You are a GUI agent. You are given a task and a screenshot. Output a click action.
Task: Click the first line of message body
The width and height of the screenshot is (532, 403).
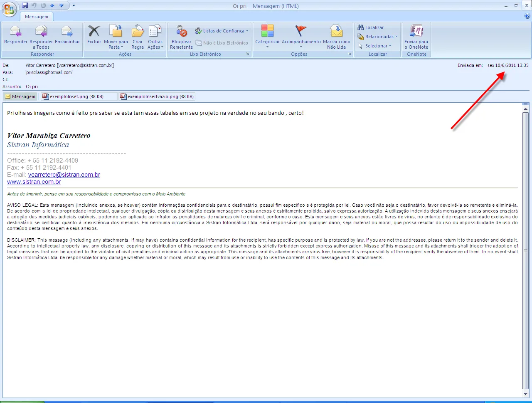tap(155, 113)
